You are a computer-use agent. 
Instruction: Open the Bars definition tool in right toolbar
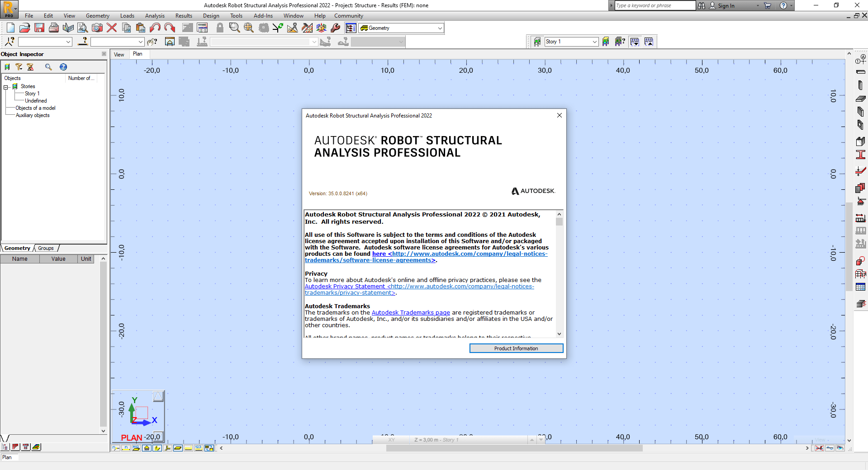861,72
